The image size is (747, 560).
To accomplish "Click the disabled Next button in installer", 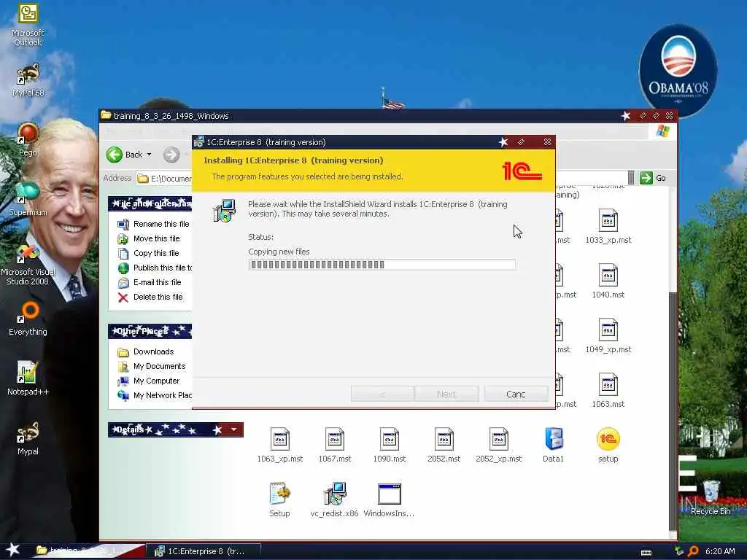I will (x=446, y=394).
